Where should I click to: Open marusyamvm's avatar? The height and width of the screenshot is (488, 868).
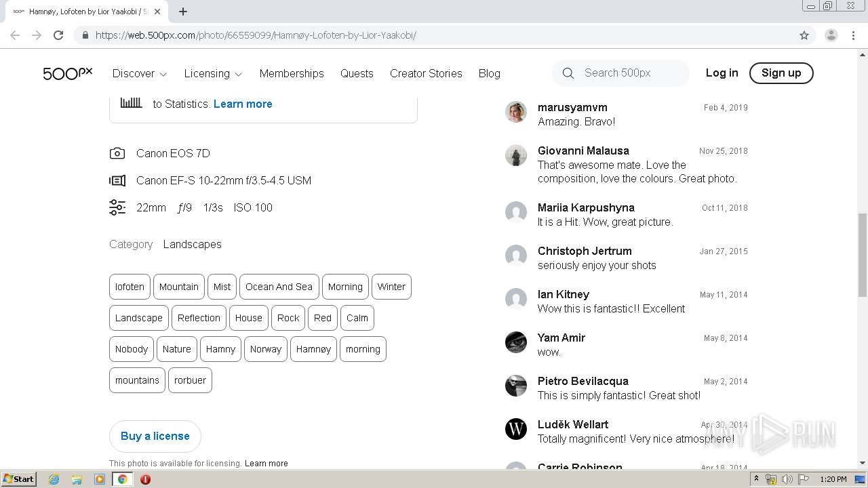click(x=516, y=112)
